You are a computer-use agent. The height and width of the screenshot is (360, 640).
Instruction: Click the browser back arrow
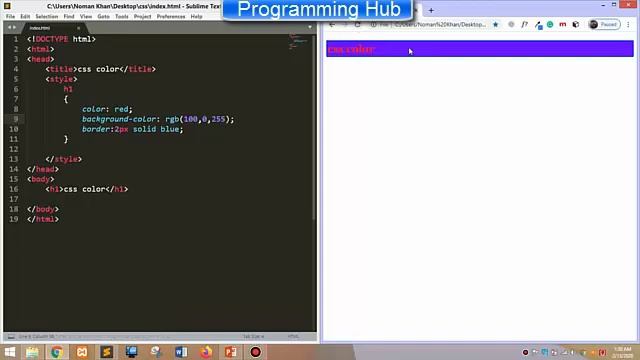332,24
